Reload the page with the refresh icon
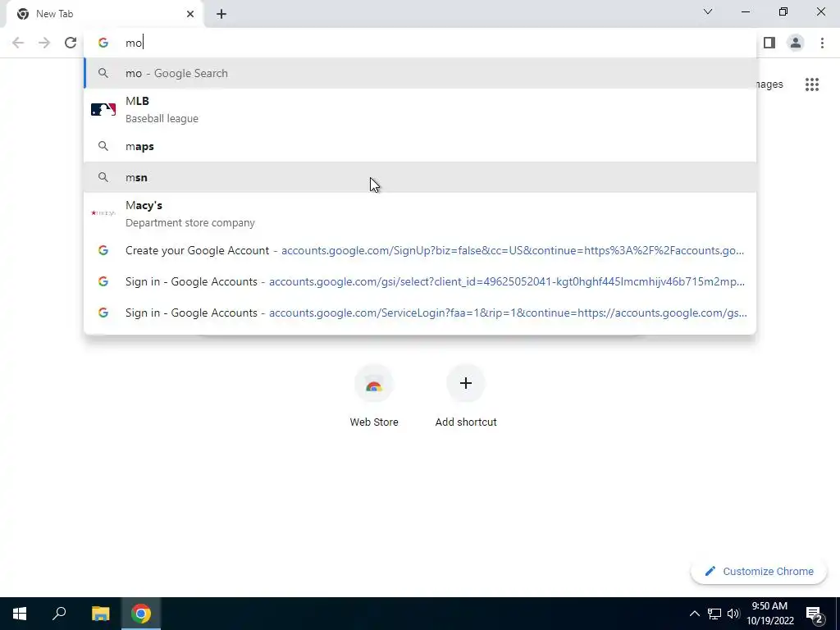This screenshot has width=840, height=630. (71, 43)
